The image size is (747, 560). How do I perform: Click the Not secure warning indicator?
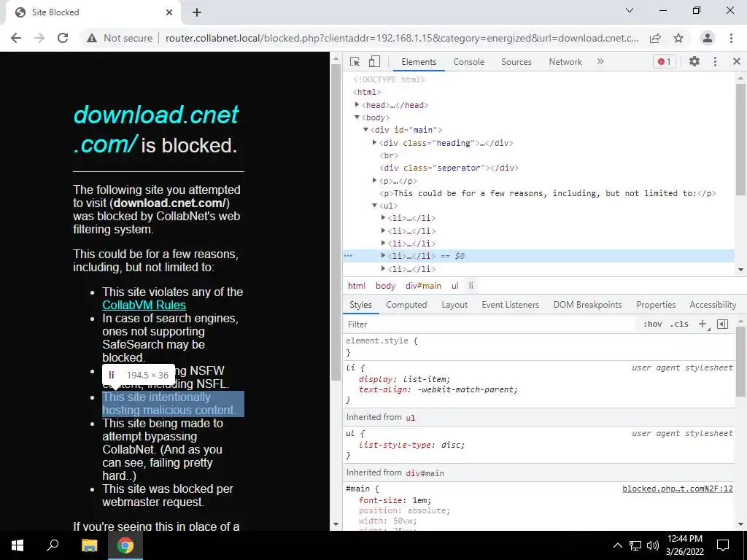point(120,38)
